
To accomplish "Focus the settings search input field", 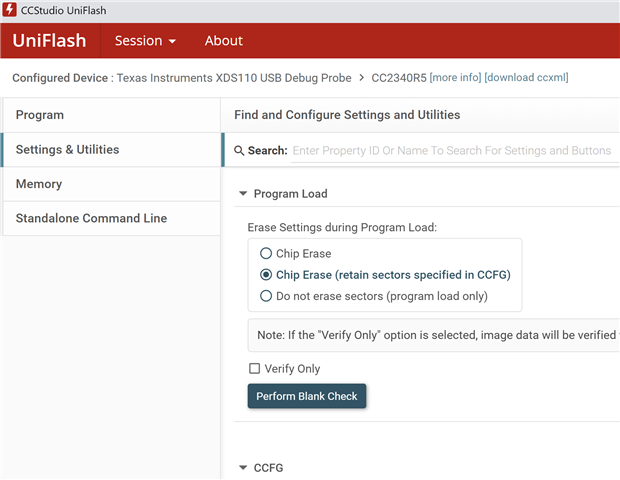I will pyautogui.click(x=455, y=151).
